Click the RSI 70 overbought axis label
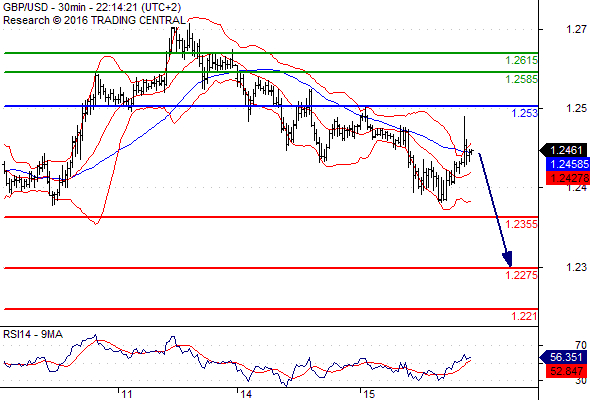This screenshot has height=400, width=590. [x=581, y=345]
